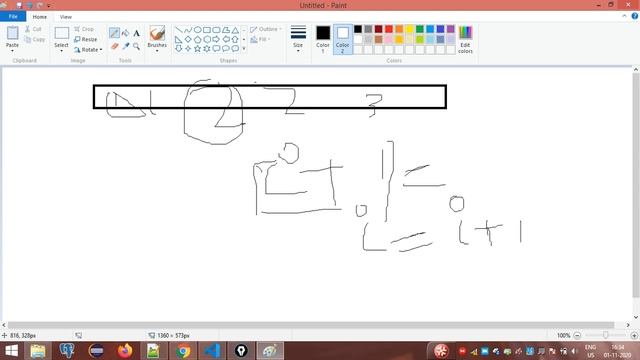The width and height of the screenshot is (640, 360).
Task: Click the vertical scrollbar
Action: pos(636,185)
